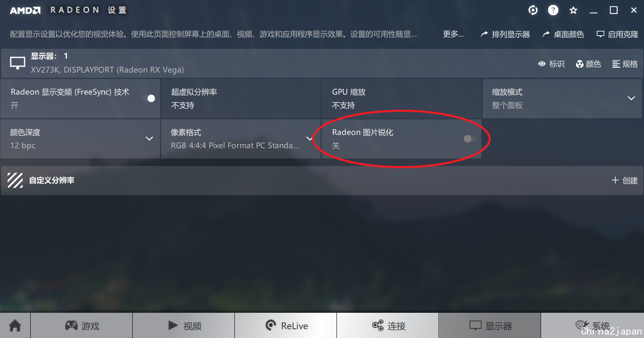Open the help question mark icon
Viewport: 644px width, 338px height.
pos(553,10)
